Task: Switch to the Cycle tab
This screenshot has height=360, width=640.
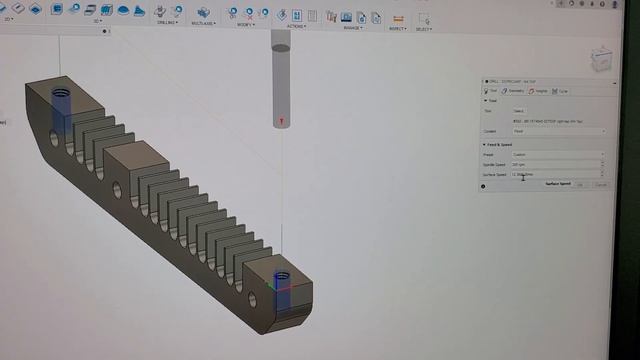Action: (x=560, y=91)
